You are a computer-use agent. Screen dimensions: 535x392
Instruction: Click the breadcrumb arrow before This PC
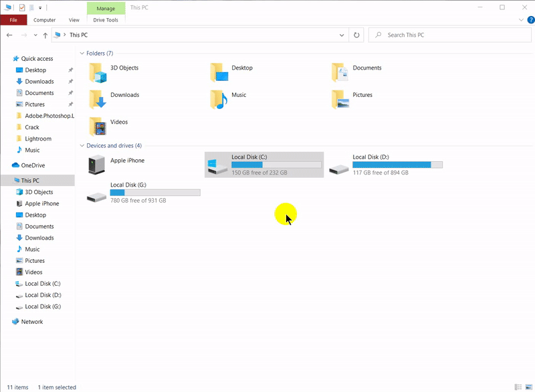pos(64,35)
